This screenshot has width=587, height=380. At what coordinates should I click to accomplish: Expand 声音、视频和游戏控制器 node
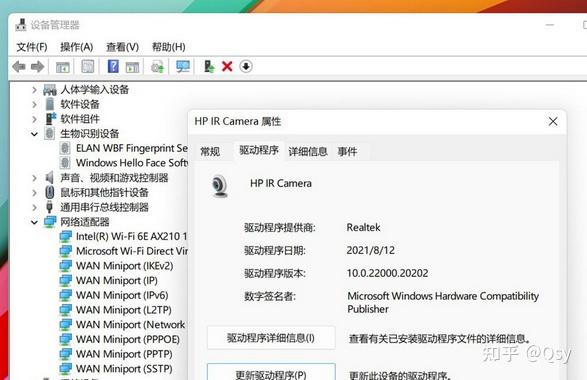point(34,178)
